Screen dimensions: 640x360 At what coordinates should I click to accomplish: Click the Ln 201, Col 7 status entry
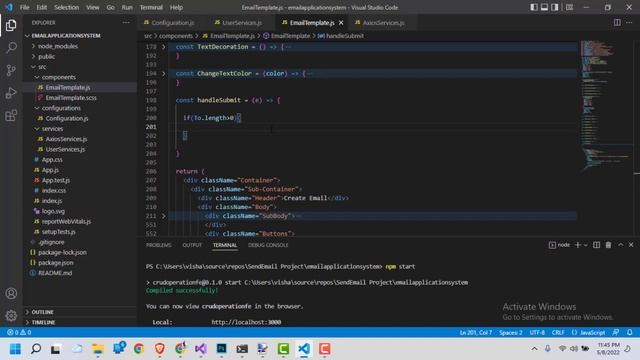476,332
